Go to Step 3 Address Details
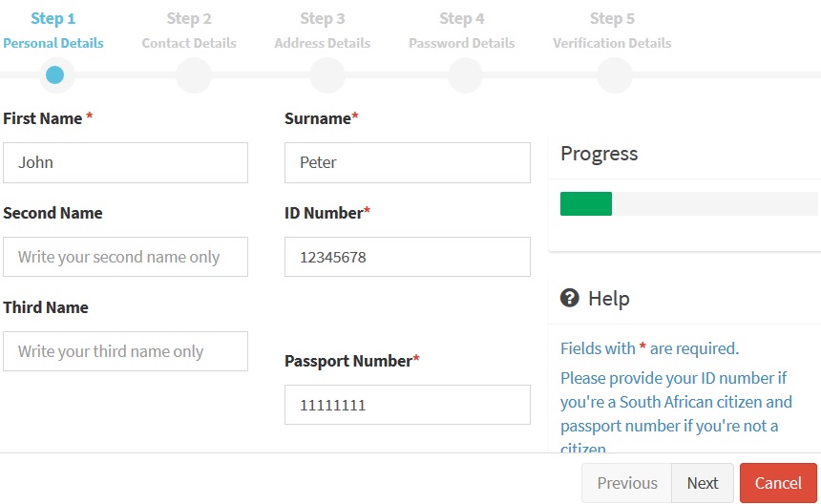The height and width of the screenshot is (504, 821). point(323,31)
